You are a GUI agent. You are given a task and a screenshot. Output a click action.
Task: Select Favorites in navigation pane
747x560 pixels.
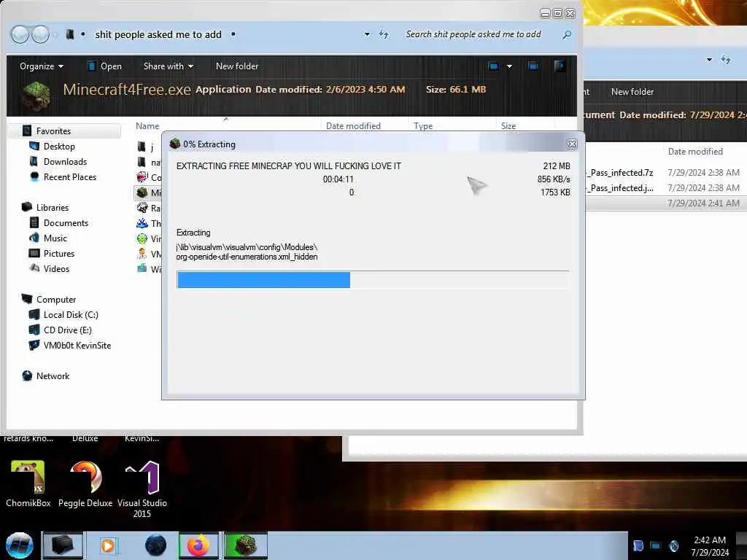coord(53,131)
